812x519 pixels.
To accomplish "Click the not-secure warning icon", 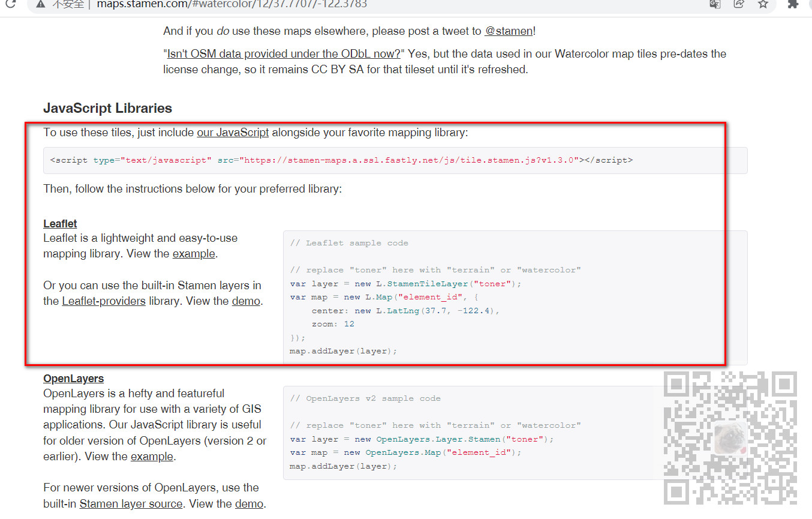I will tap(40, 4).
